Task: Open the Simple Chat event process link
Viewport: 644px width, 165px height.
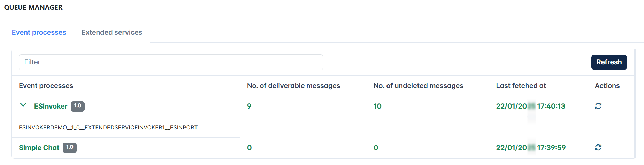Action: (x=39, y=148)
